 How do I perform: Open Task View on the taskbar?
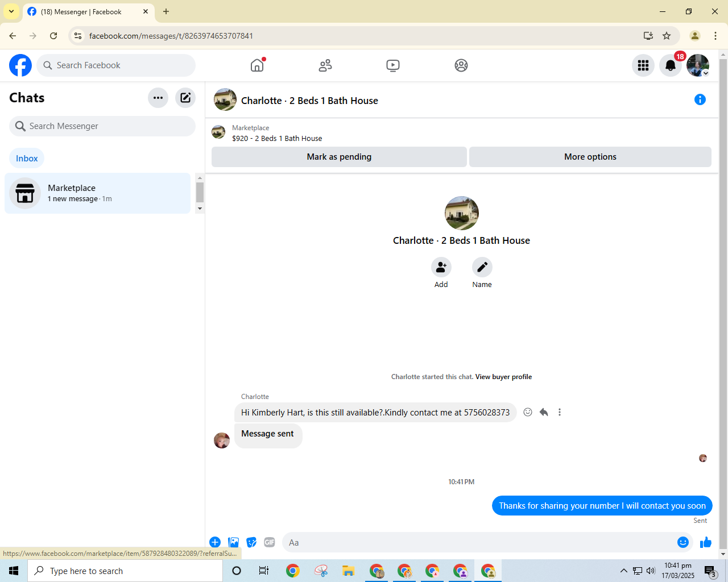click(264, 571)
